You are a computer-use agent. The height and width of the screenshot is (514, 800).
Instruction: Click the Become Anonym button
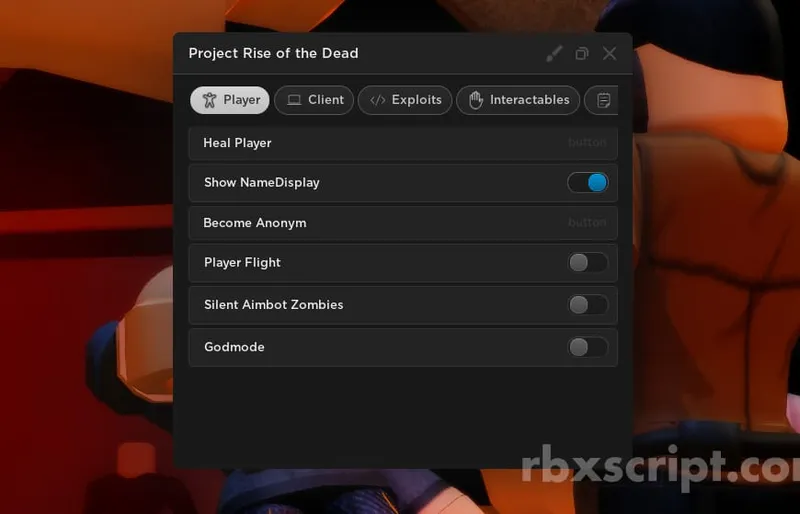pyautogui.click(x=403, y=223)
